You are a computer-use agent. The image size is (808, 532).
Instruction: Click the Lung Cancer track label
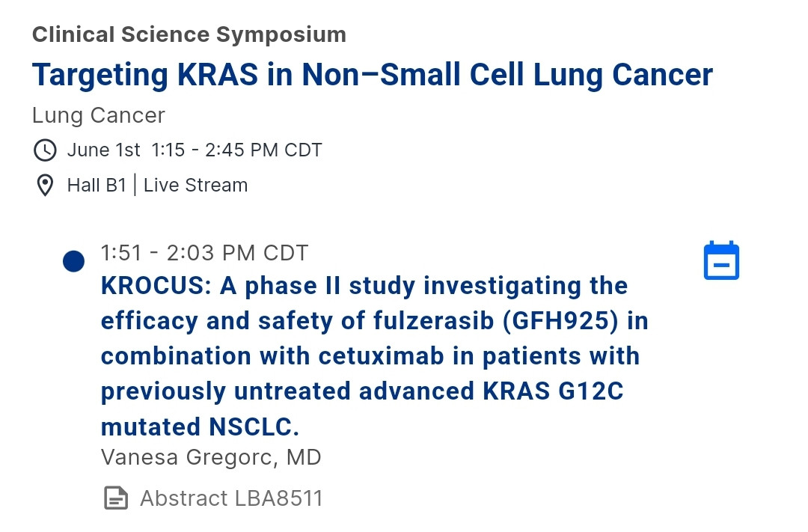click(x=99, y=115)
